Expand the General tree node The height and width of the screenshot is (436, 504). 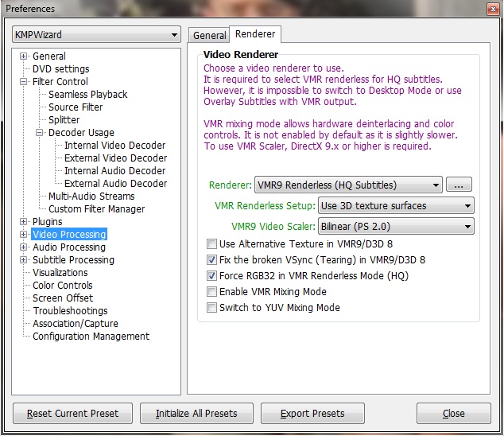pyautogui.click(x=23, y=56)
